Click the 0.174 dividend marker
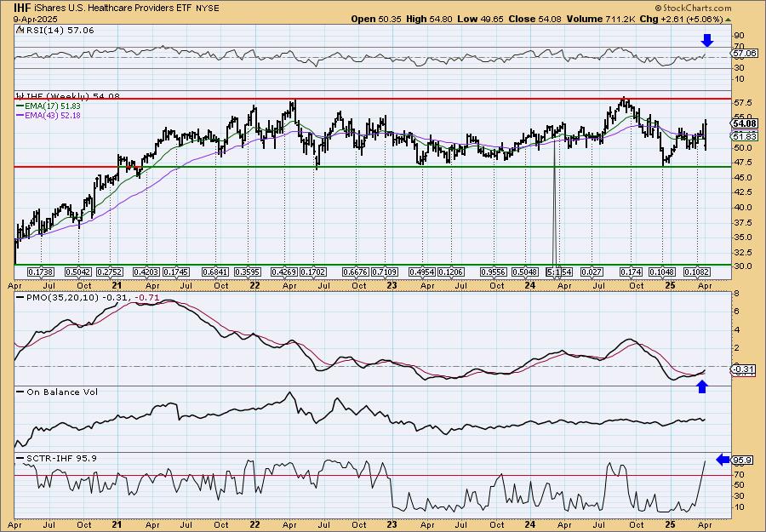 [x=632, y=272]
